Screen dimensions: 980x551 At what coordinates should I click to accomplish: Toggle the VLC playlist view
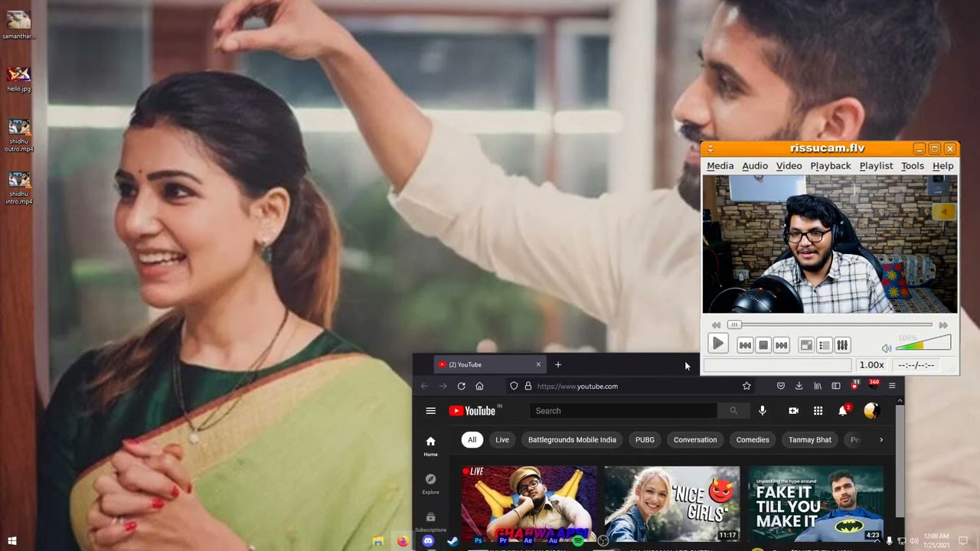click(825, 345)
